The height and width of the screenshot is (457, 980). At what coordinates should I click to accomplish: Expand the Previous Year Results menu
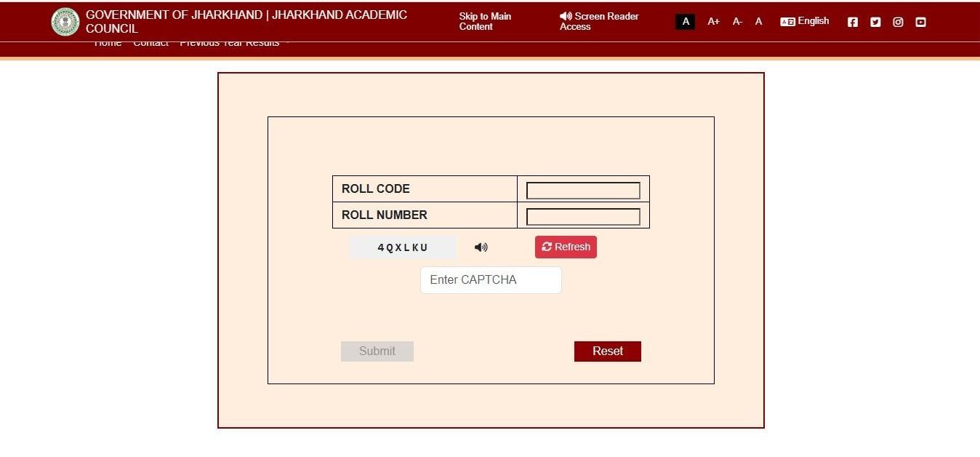point(234,44)
